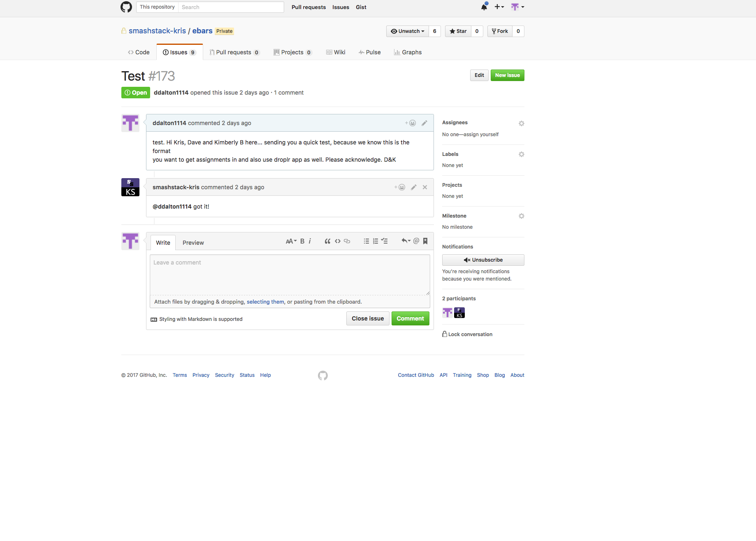Image resolution: width=756 pixels, height=541 pixels.
Task: Expand the Unwatch dropdown
Action: point(407,31)
